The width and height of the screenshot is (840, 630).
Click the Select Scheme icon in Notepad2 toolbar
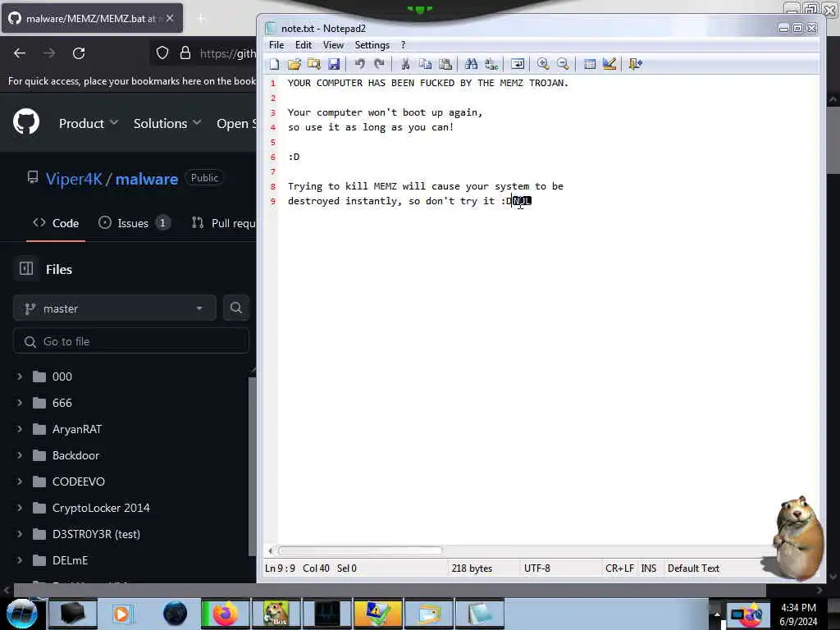click(x=589, y=64)
